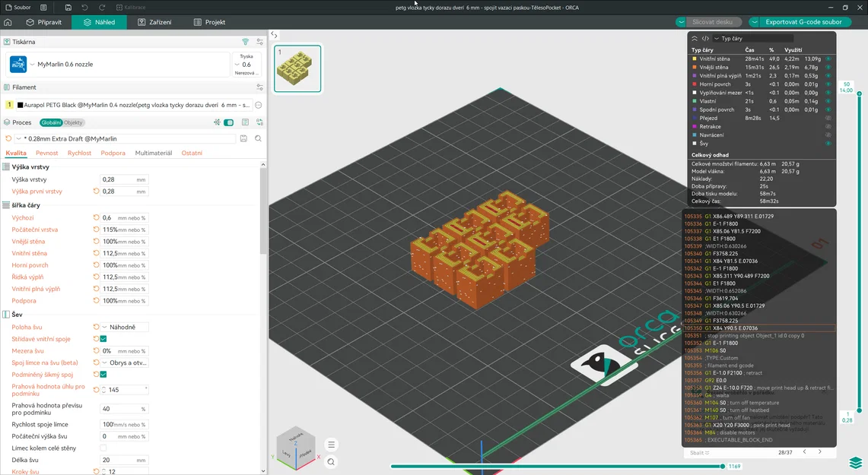Viewport: 868px width, 475px height.
Task: Hide Švy seams via eye icon
Action: coord(828,143)
